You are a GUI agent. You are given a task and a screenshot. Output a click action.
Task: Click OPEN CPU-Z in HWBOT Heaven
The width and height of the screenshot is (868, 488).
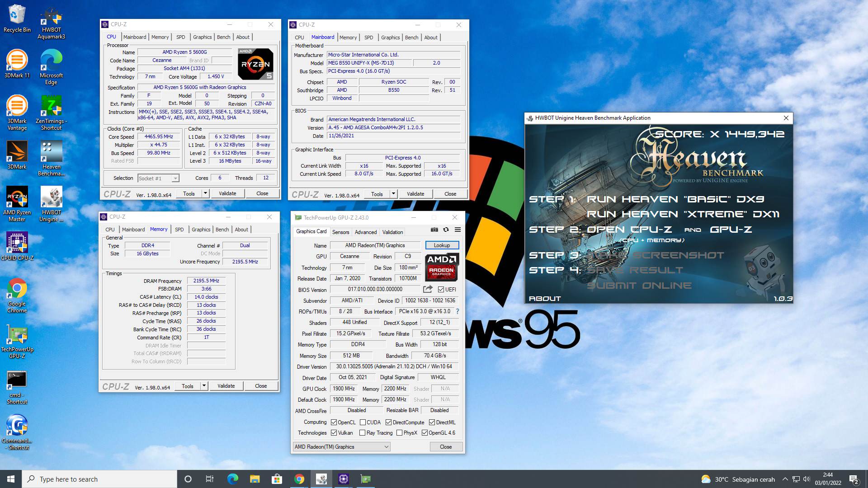(x=629, y=230)
